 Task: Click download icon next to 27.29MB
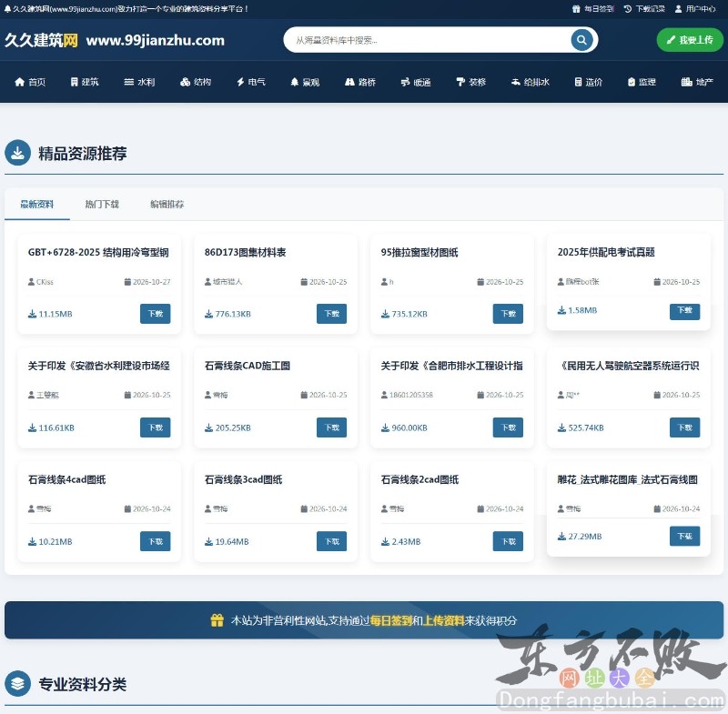561,537
